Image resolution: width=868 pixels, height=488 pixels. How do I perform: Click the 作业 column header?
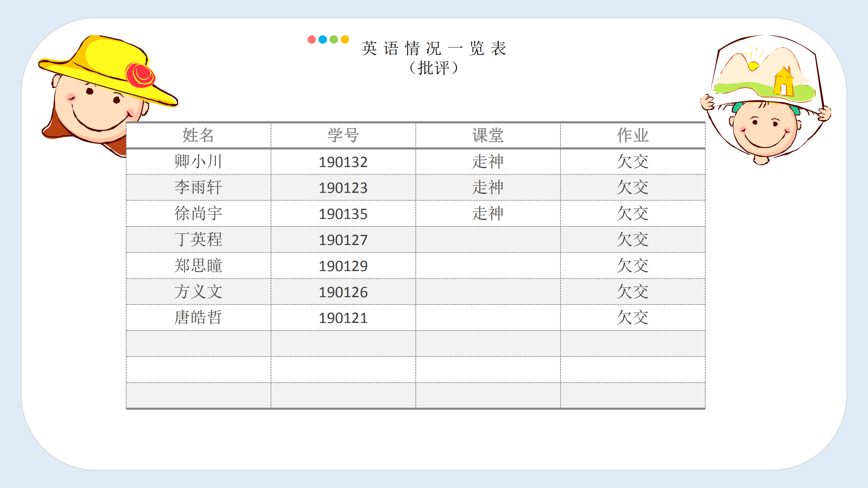[x=633, y=135]
